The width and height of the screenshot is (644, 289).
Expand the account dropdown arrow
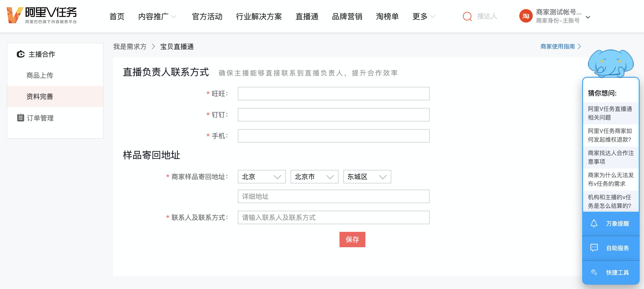point(588,17)
